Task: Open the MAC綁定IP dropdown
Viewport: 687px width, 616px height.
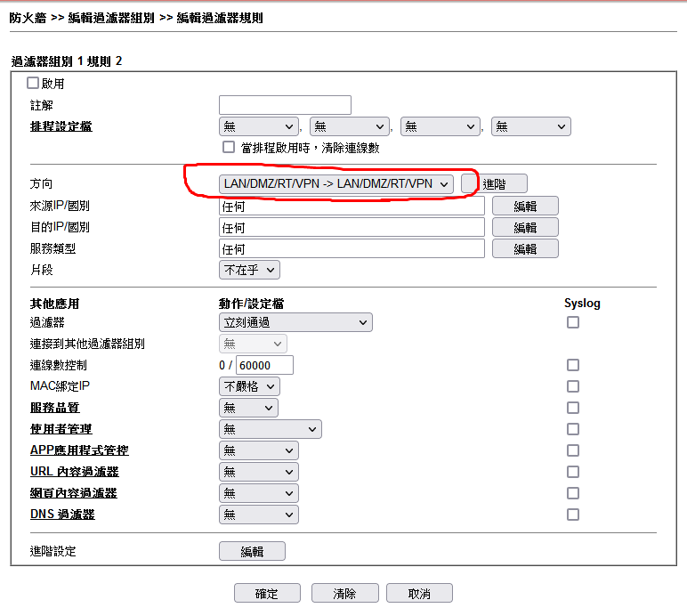Action: pyautogui.click(x=249, y=386)
